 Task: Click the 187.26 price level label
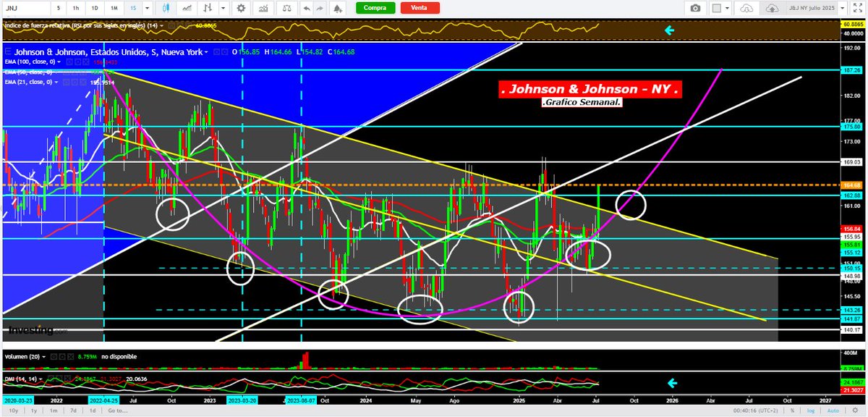point(851,70)
